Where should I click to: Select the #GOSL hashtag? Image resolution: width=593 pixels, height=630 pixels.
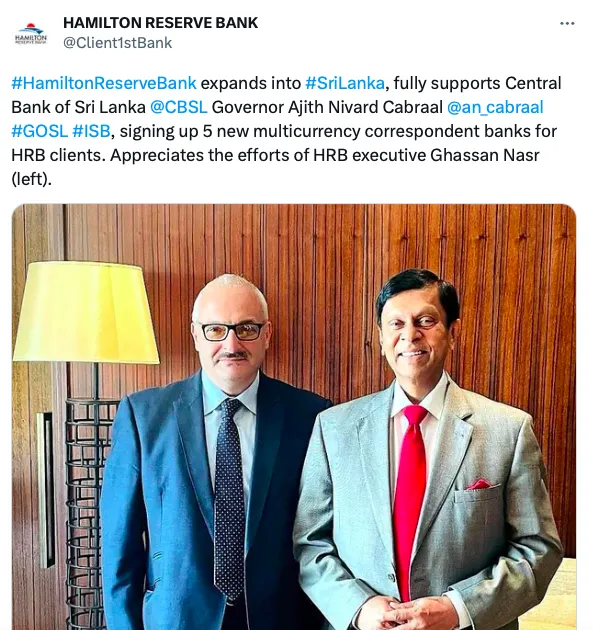tap(39, 131)
